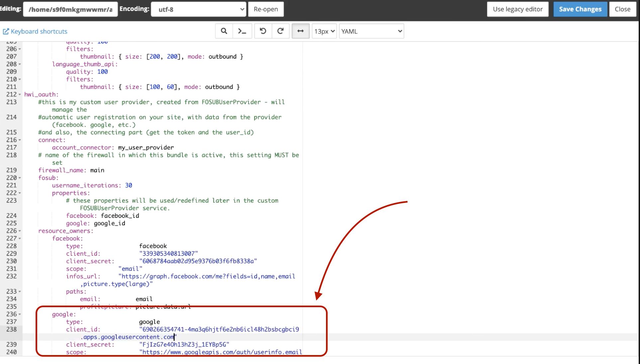Screen dimensions: 640x364
Task: Open the Encoding utf-8 dropdown
Action: point(198,9)
